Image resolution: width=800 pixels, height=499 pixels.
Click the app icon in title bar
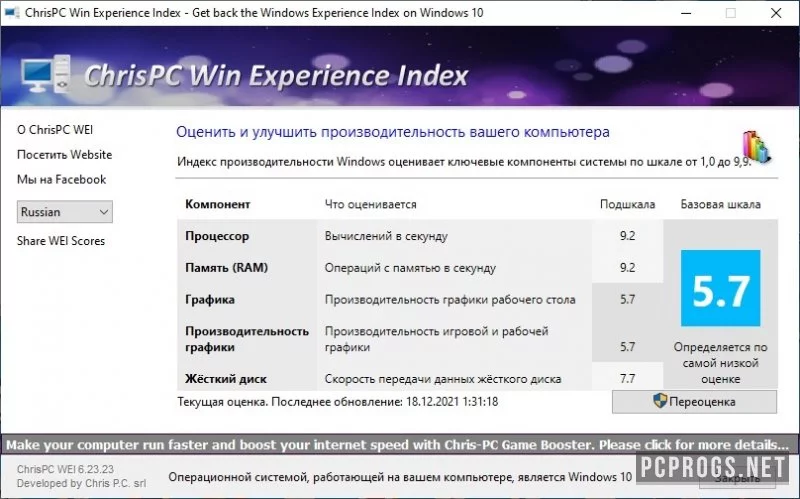[11, 12]
